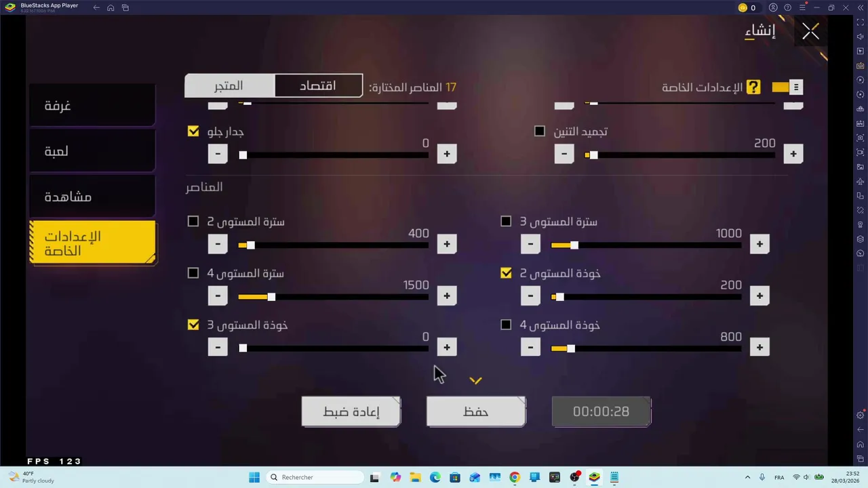Open BlueStacks account profile icon
Viewport: 868px width, 488px height.
(773, 7)
